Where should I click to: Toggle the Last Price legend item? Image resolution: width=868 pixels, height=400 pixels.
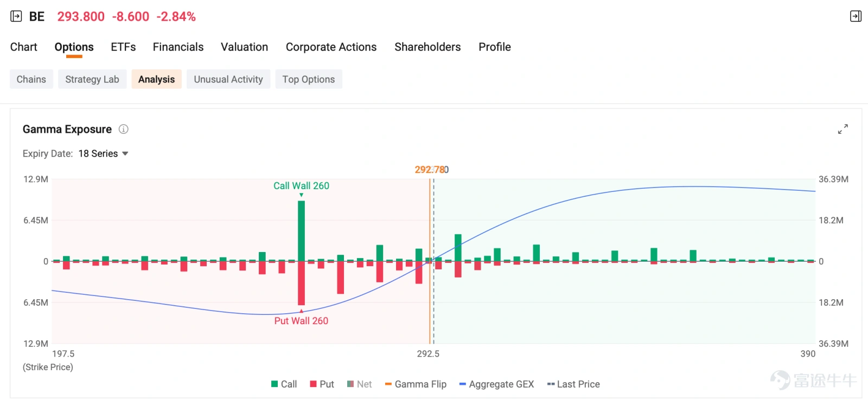pos(573,384)
